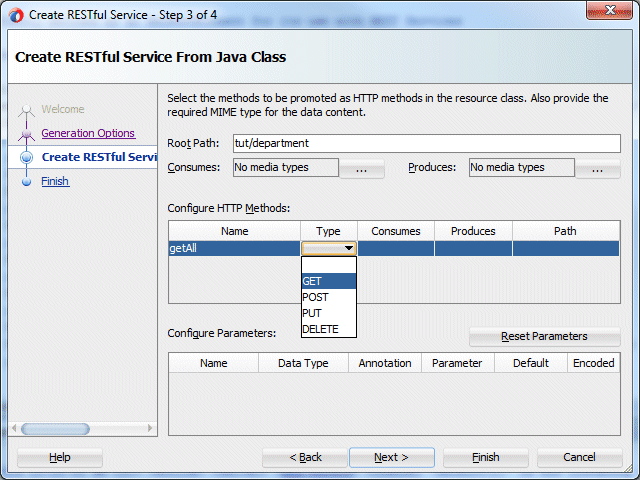Choose the blank option in Type dropdown
640x480 pixels.
329,265
